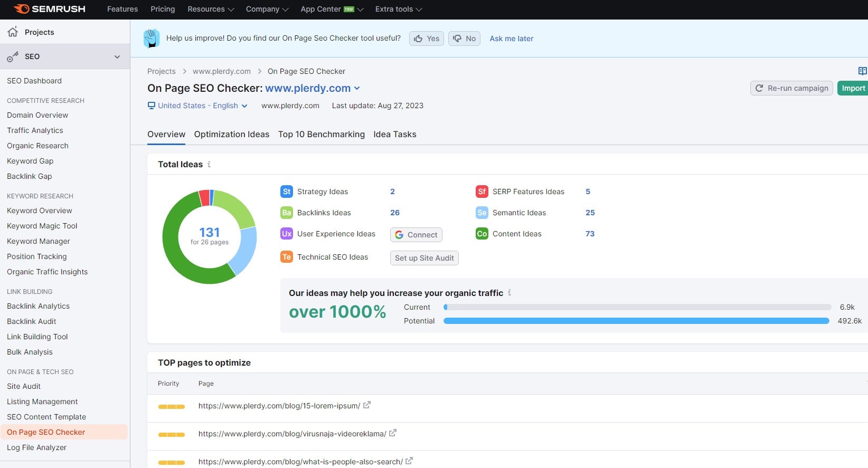Click the Potential traffic progress bar
Screen dimensions: 868x468
click(636, 321)
